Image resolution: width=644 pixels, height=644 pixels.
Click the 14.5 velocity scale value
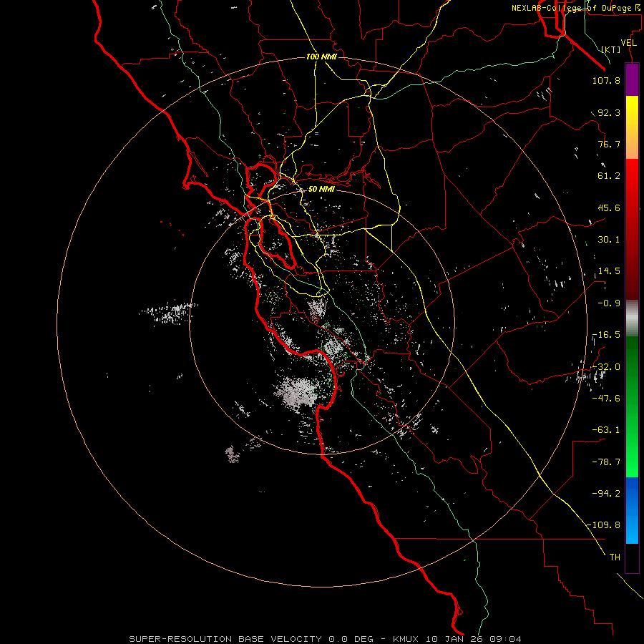pyautogui.click(x=609, y=271)
